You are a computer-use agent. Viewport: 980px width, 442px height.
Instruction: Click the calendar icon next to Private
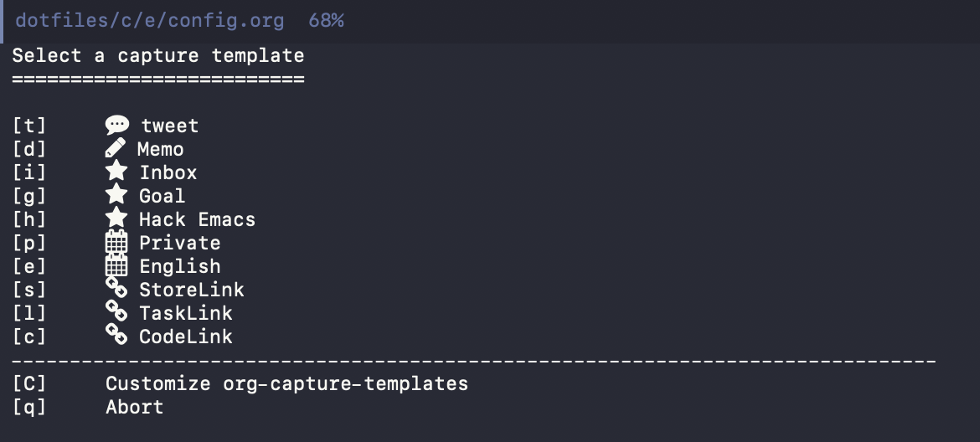pos(116,243)
